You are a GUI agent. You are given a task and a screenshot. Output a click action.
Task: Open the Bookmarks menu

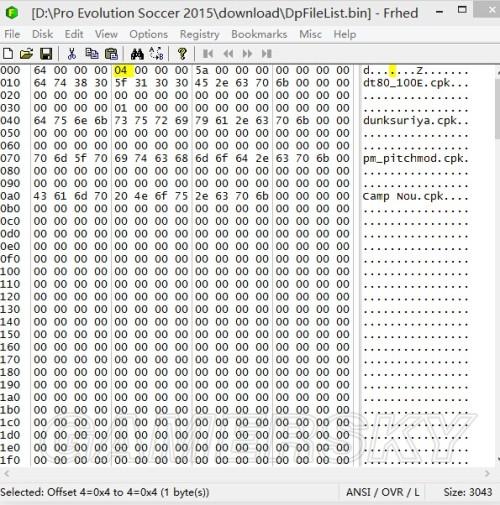(259, 34)
